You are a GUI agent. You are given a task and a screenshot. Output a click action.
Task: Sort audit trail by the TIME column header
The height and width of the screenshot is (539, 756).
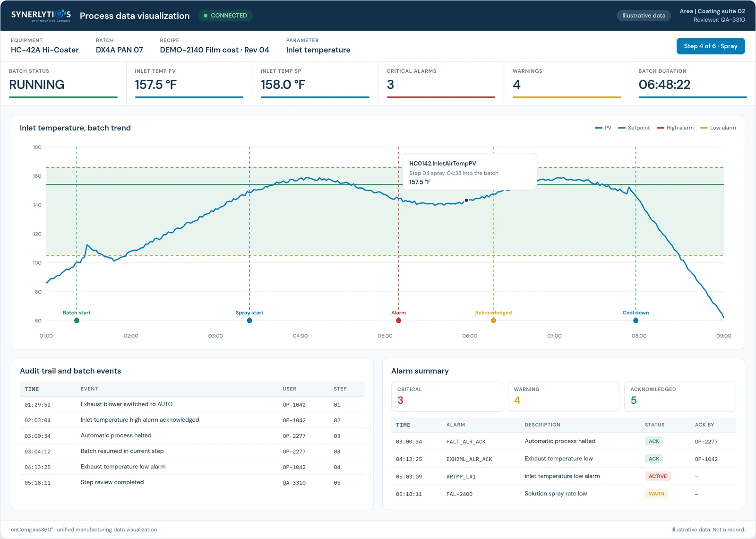point(32,389)
